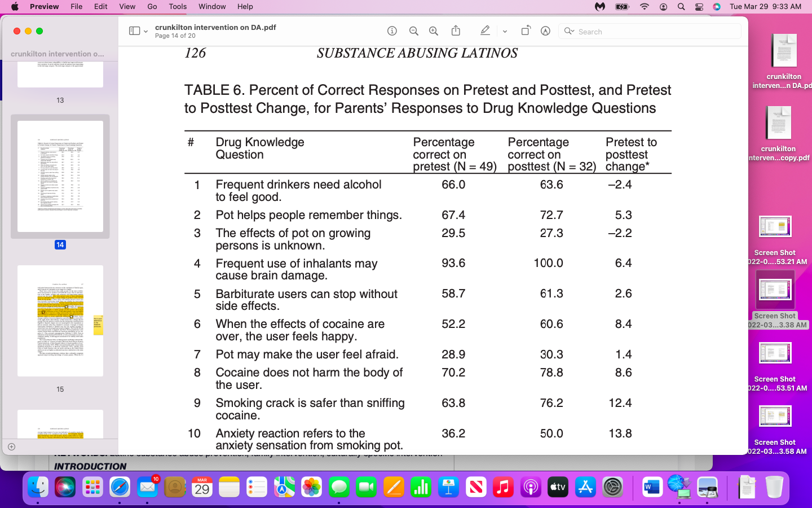The height and width of the screenshot is (508, 812).
Task: Select the Highlight tool icon
Action: click(x=545, y=31)
